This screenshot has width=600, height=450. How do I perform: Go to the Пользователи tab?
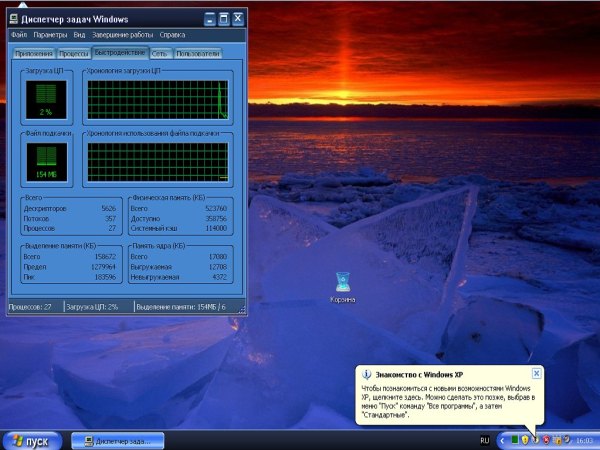[x=198, y=53]
